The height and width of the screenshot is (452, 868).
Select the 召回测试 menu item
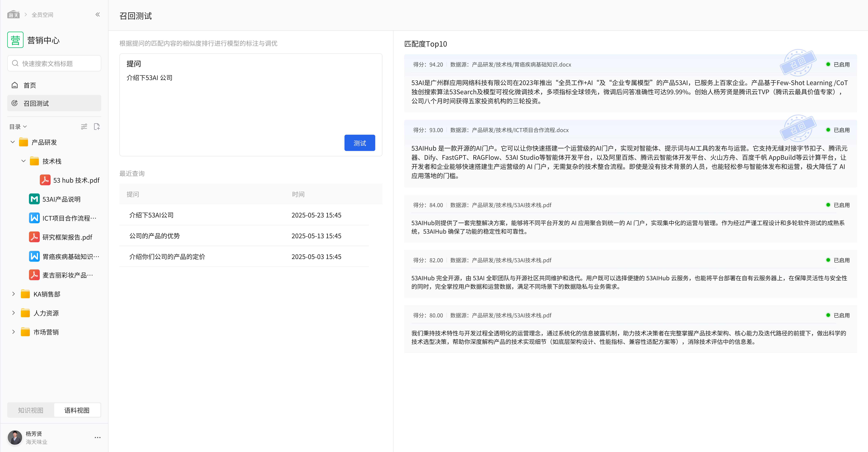coord(36,103)
